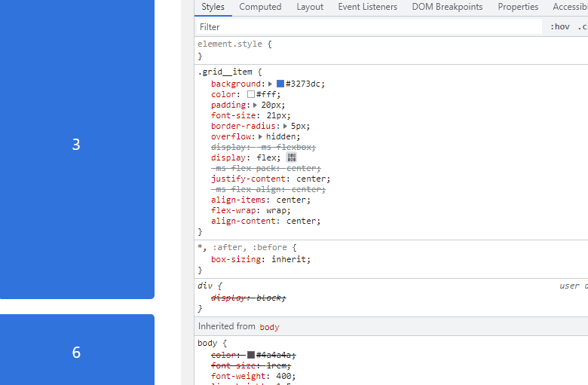Click the struck-through -ms-flex-align: center declaration
The image size is (588, 385).
coord(268,189)
